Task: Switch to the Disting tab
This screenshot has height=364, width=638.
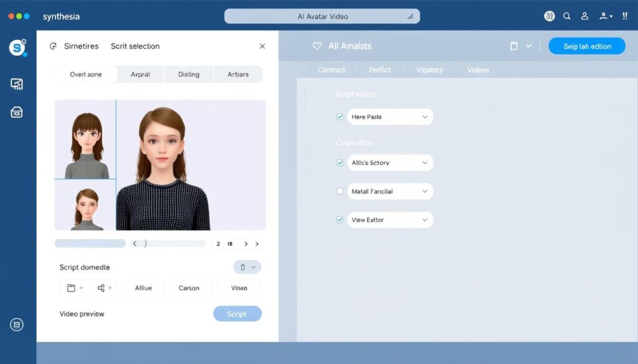Action: click(188, 74)
